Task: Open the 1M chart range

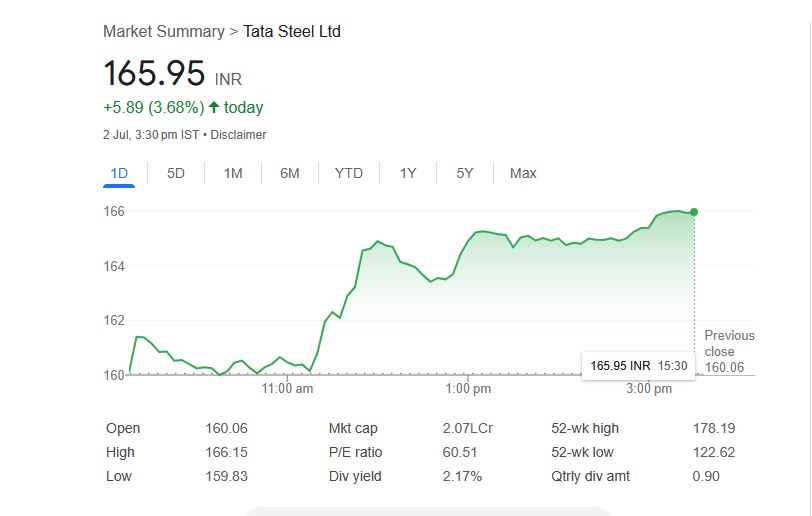Action: [x=233, y=173]
